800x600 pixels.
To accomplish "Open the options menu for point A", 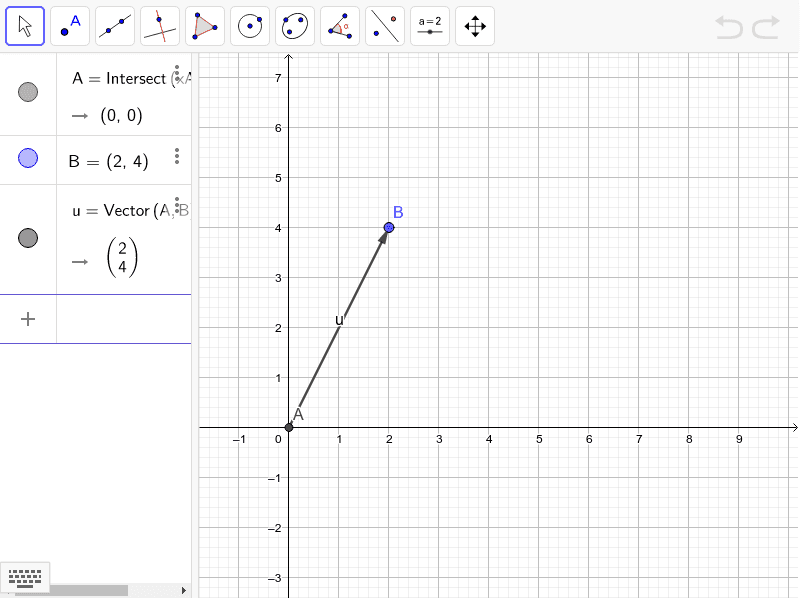I will point(177,74).
